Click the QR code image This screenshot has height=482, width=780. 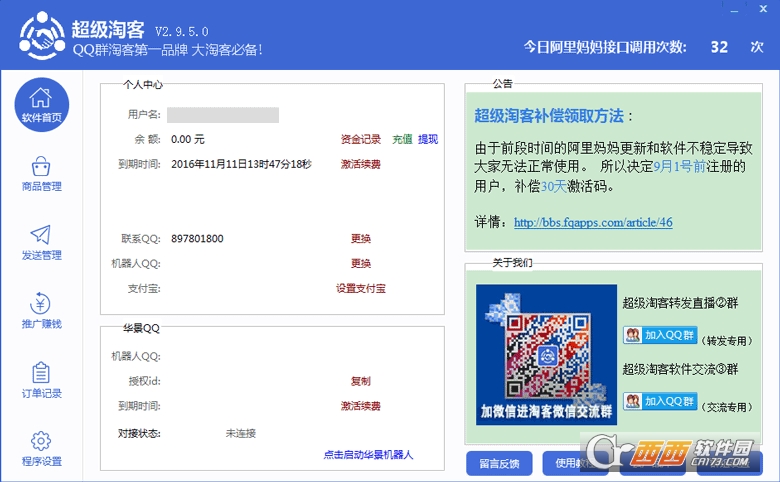click(x=546, y=355)
